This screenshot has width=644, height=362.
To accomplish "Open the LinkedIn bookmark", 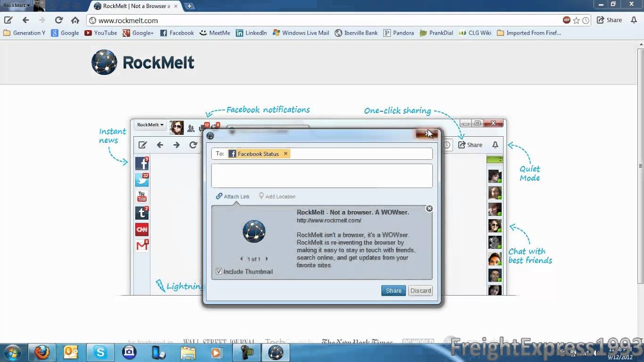I will pos(251,33).
